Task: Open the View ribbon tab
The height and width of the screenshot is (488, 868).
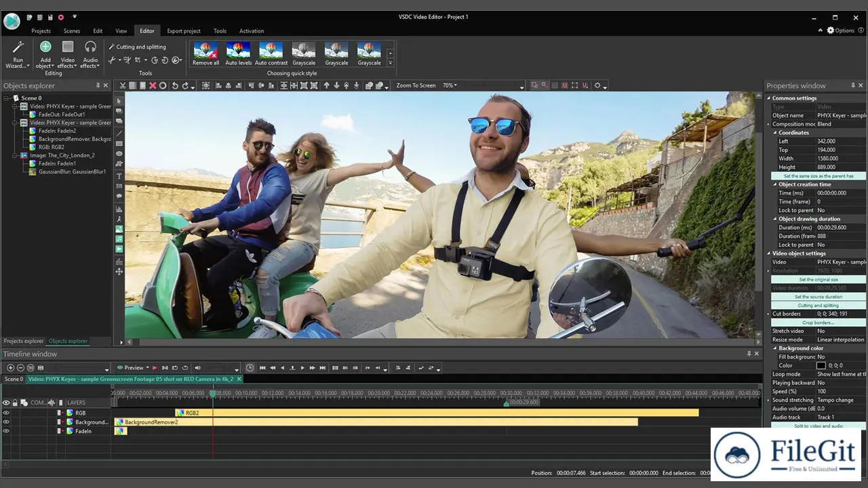Action: (121, 30)
